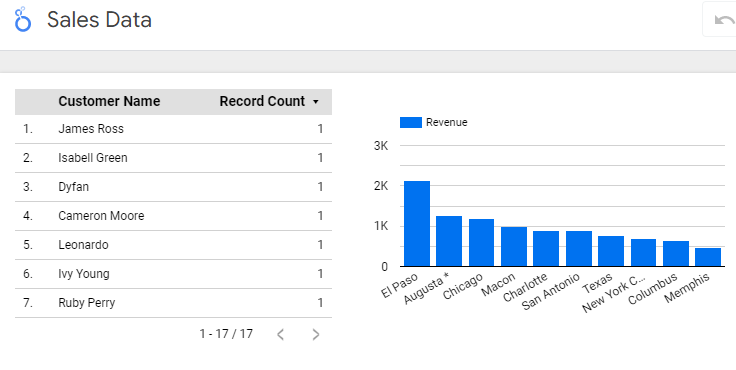The image size is (736, 370).
Task: Click row number 4. in table
Action: [x=28, y=216]
